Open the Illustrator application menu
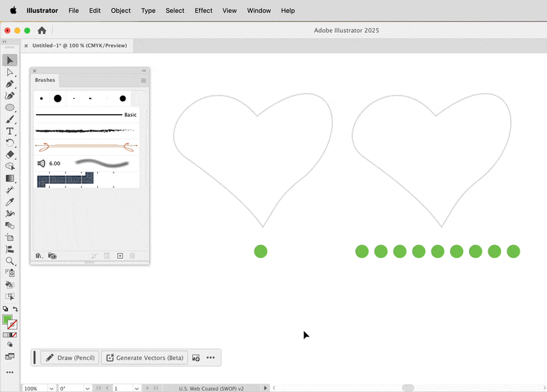Image resolution: width=547 pixels, height=392 pixels. coord(42,10)
